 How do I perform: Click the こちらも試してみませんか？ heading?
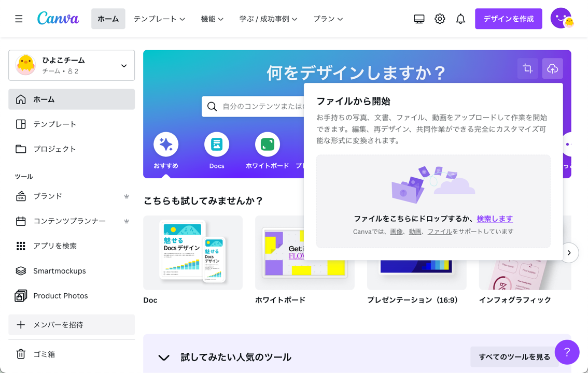[x=203, y=200]
